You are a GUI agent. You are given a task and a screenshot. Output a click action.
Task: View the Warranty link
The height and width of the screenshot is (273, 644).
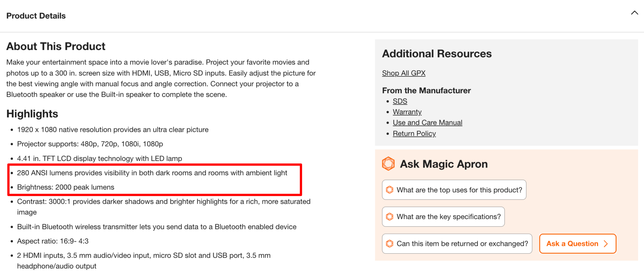coord(407,112)
